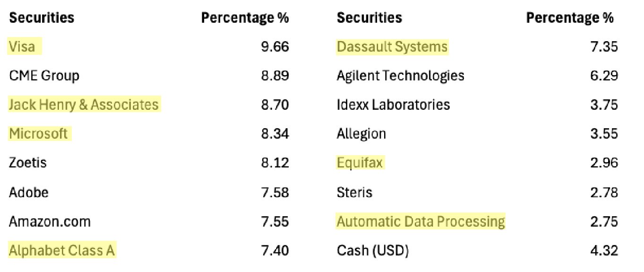Select the highlighted Dassault Systems name
This screenshot has width=644, height=272.
click(x=392, y=47)
